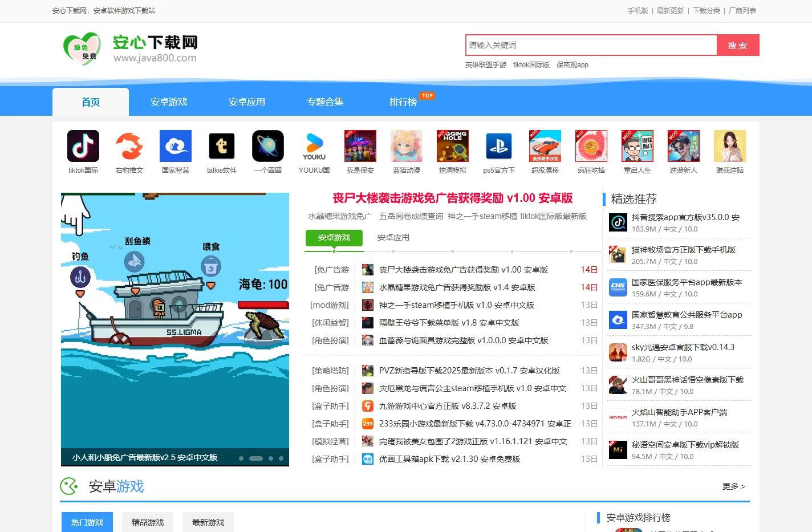Click the 抖音搜索app icon in 精选推荐
This screenshot has width=812, height=532.
point(618,222)
